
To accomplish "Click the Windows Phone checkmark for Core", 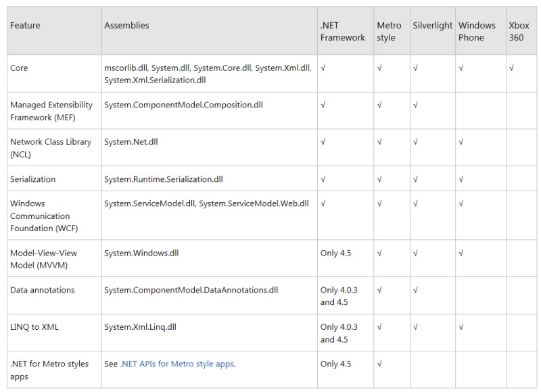I will (x=461, y=68).
